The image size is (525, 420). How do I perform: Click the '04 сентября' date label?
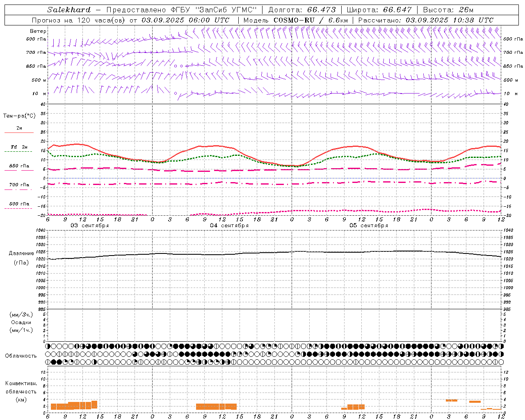(x=229, y=226)
